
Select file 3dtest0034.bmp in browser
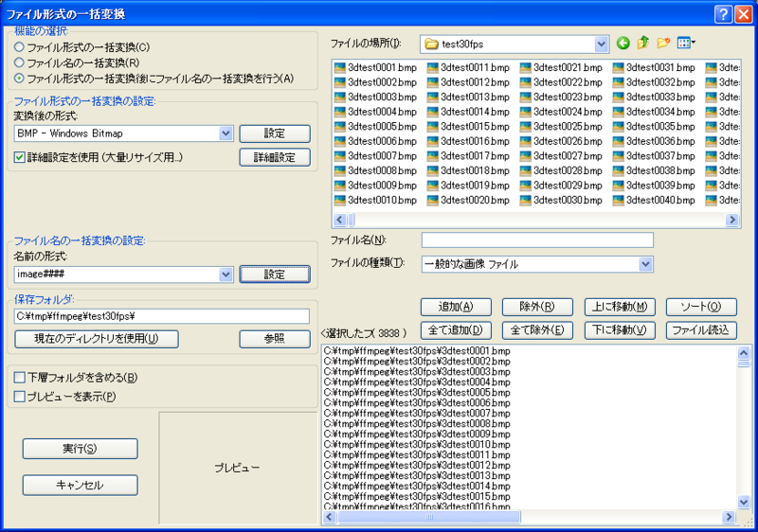pyautogui.click(x=654, y=112)
